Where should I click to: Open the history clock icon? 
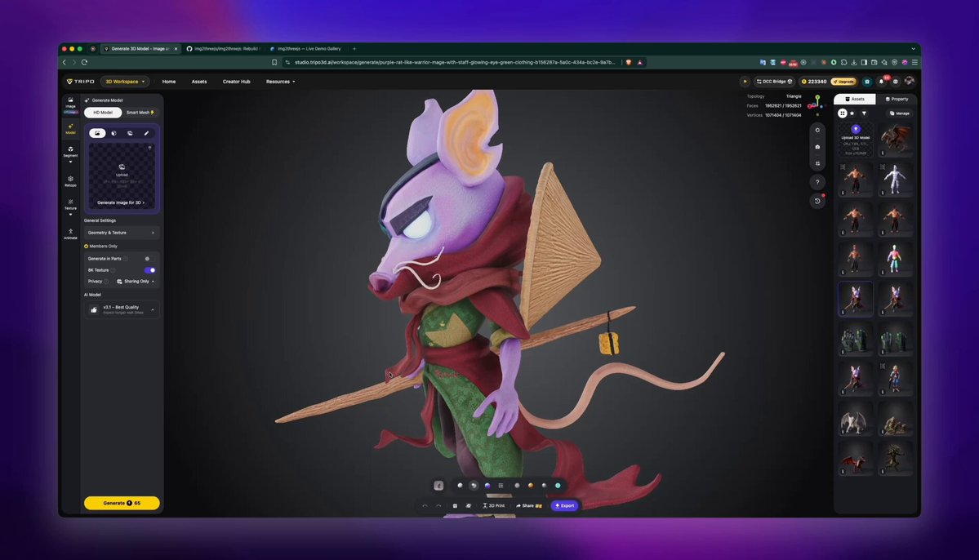(817, 200)
